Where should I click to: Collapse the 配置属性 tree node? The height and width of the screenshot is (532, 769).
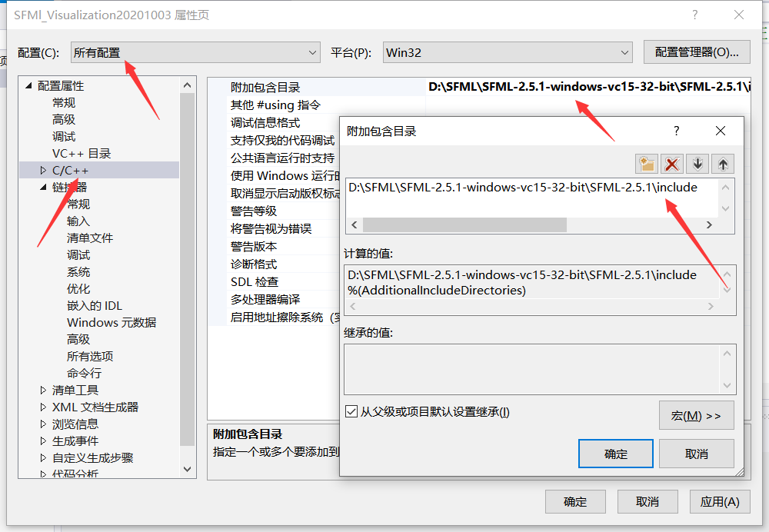(28, 86)
